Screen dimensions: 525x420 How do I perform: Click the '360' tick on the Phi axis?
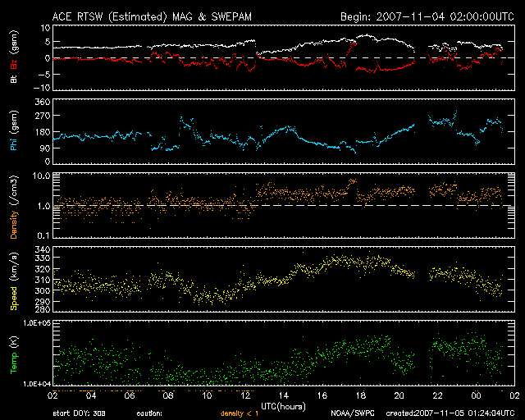(x=43, y=102)
